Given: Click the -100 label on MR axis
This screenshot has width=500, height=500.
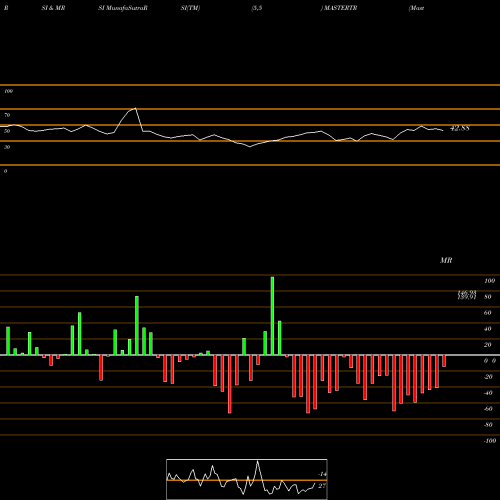Looking at the screenshot, I should click(490, 441).
